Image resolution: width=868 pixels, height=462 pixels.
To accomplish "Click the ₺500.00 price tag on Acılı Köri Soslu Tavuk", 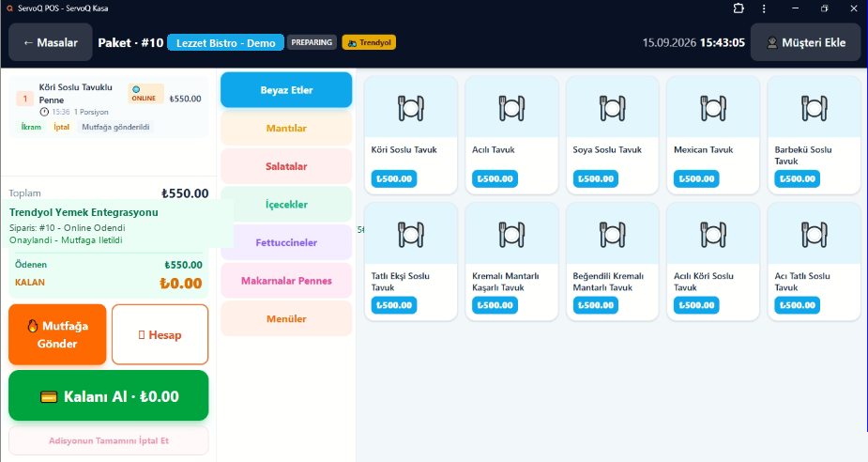I will (x=696, y=305).
